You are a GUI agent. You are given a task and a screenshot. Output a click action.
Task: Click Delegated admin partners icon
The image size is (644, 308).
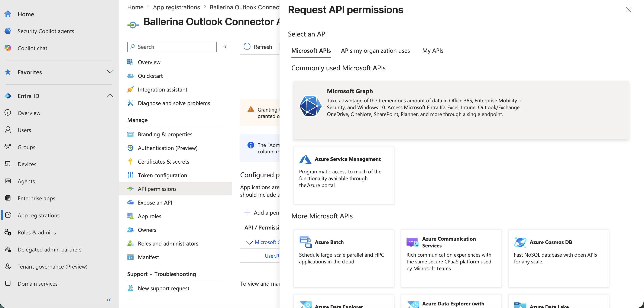coord(8,249)
